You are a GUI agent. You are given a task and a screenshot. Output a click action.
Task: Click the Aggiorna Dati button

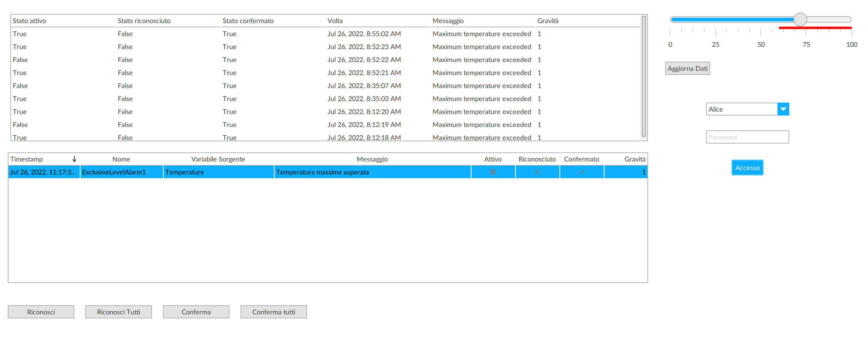(x=687, y=69)
